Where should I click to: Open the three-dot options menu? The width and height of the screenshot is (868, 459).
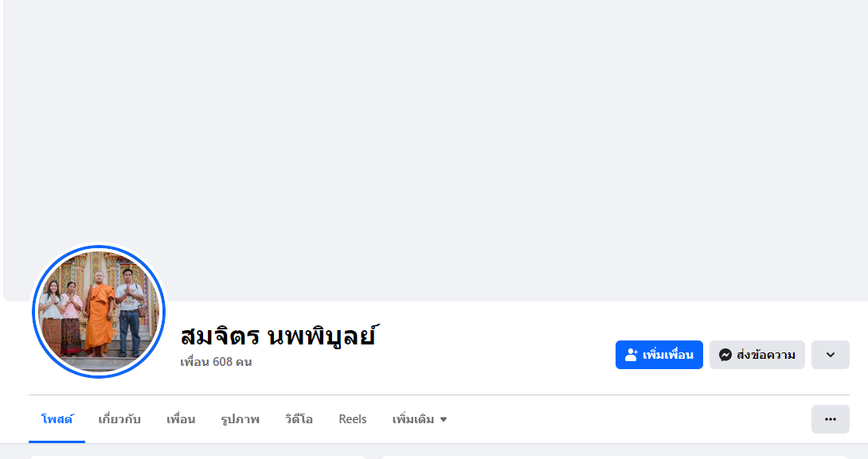pos(830,419)
